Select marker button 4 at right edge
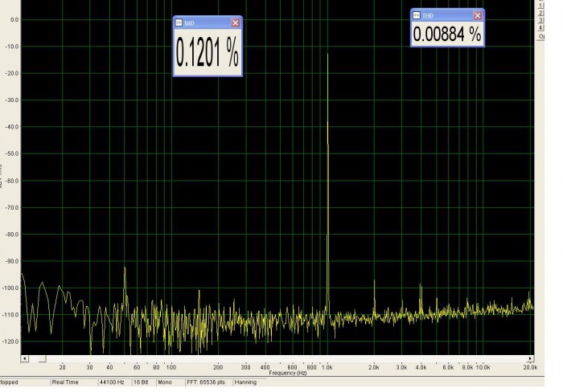The image size is (563, 392). point(540,27)
